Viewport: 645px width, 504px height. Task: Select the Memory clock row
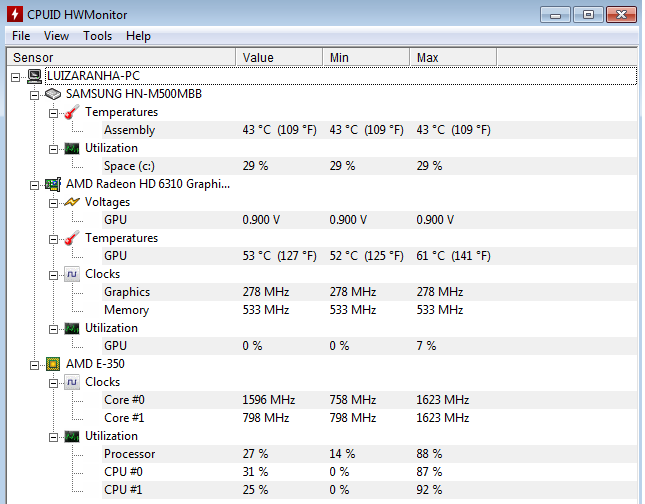click(369, 310)
